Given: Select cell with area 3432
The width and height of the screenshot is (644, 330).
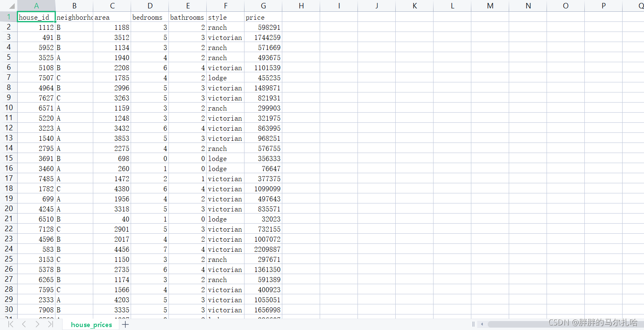Looking at the screenshot, I should click(x=112, y=128).
